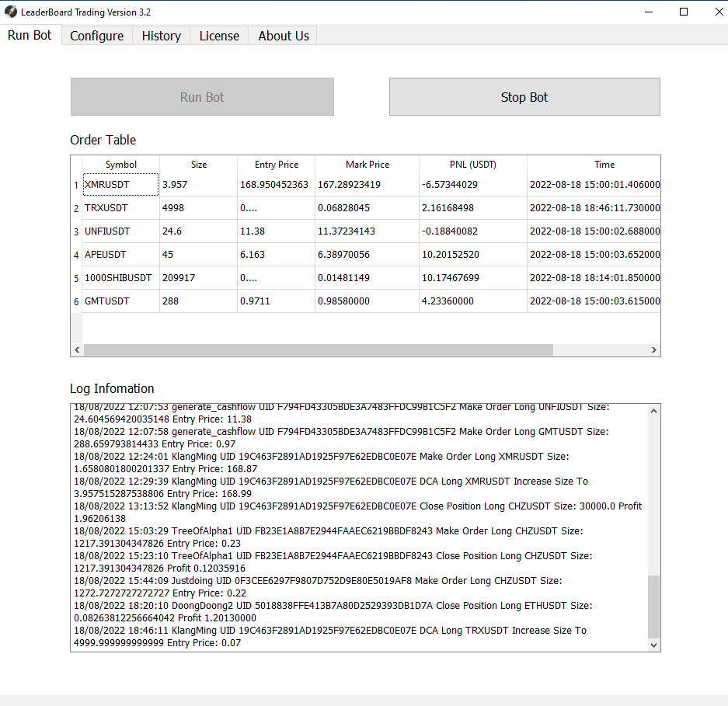Image resolution: width=728 pixels, height=706 pixels.
Task: Click the Symbol column header
Action: point(121,165)
